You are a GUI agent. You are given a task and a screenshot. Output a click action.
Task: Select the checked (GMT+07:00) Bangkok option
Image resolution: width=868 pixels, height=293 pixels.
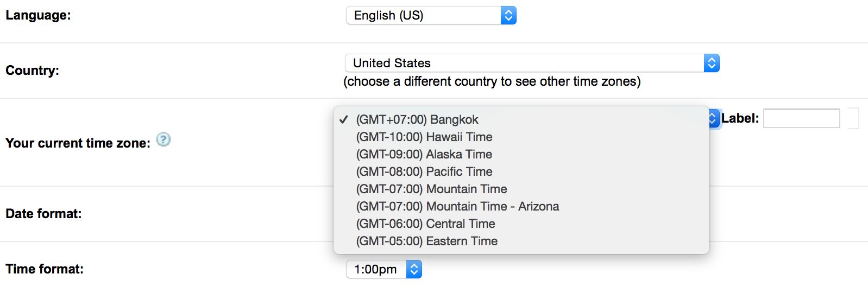(x=417, y=119)
